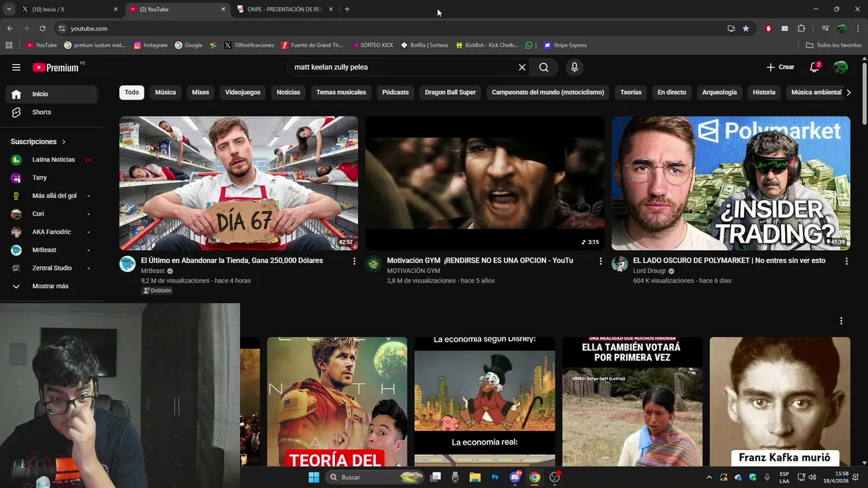Open the YouTube account avatar menu
This screenshot has width=868, height=488.
[x=840, y=67]
